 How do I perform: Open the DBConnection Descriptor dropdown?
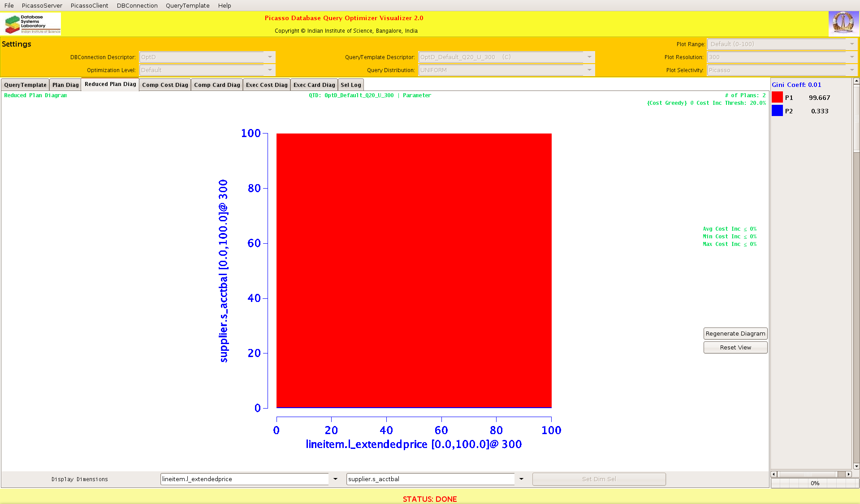click(270, 57)
